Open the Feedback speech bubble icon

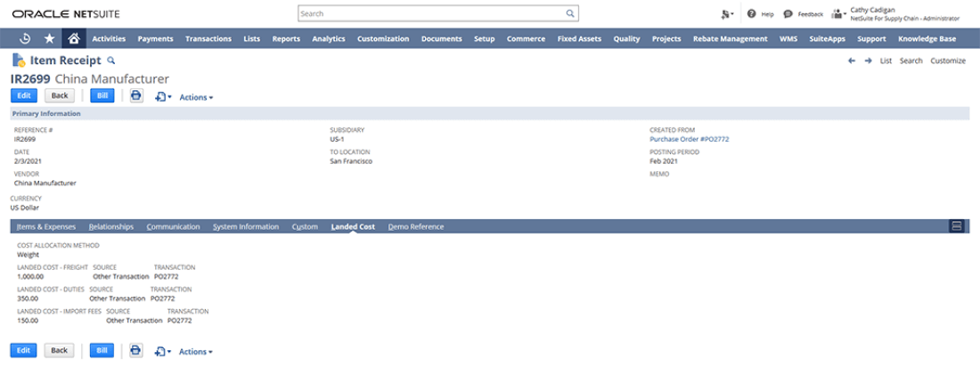(x=788, y=13)
